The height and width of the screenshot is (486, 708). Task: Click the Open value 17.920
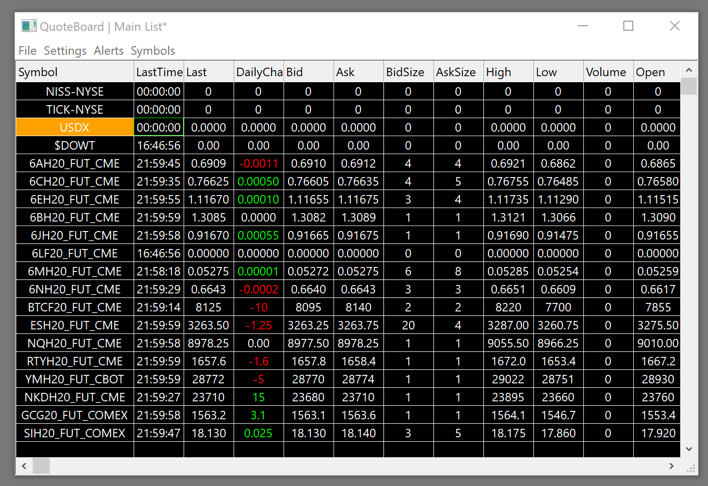pos(657,433)
